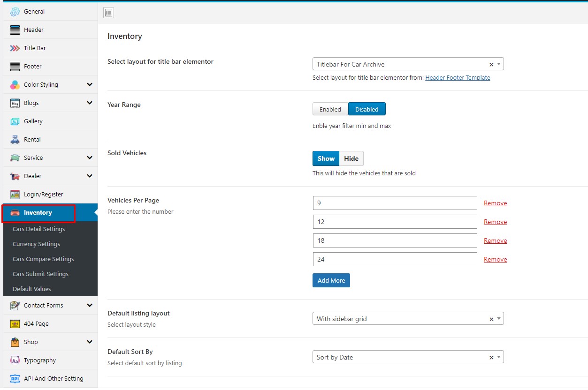Screen dimensions: 588x390
Task: Expand the Color Styling submenu
Action: click(x=90, y=85)
